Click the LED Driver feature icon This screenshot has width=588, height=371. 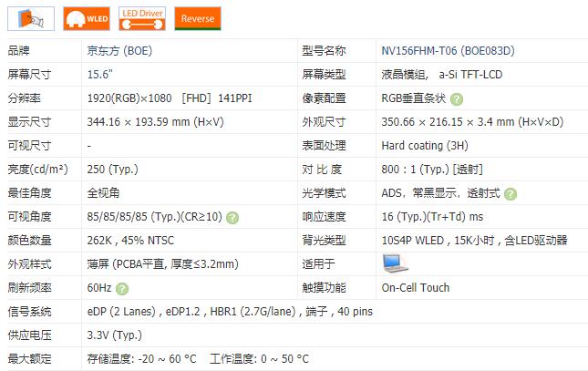point(142,19)
